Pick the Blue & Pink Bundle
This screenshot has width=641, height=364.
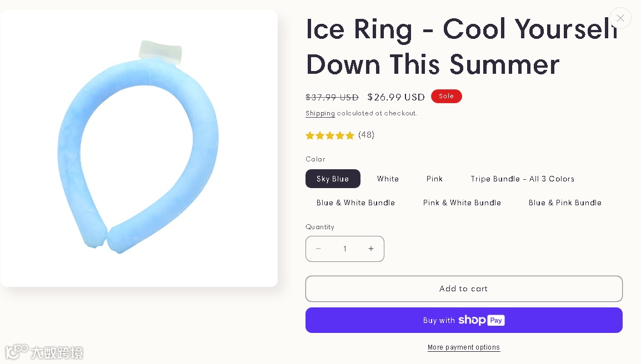coord(565,203)
